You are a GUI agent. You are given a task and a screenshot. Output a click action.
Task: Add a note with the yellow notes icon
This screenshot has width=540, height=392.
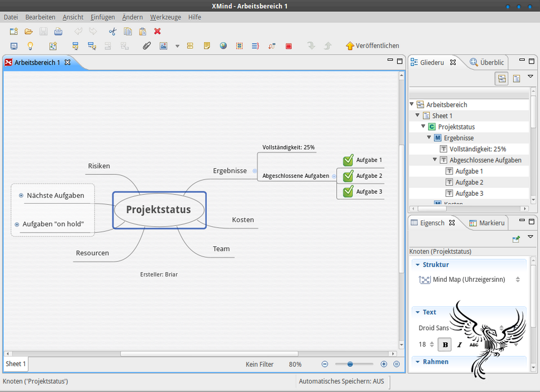coord(207,46)
